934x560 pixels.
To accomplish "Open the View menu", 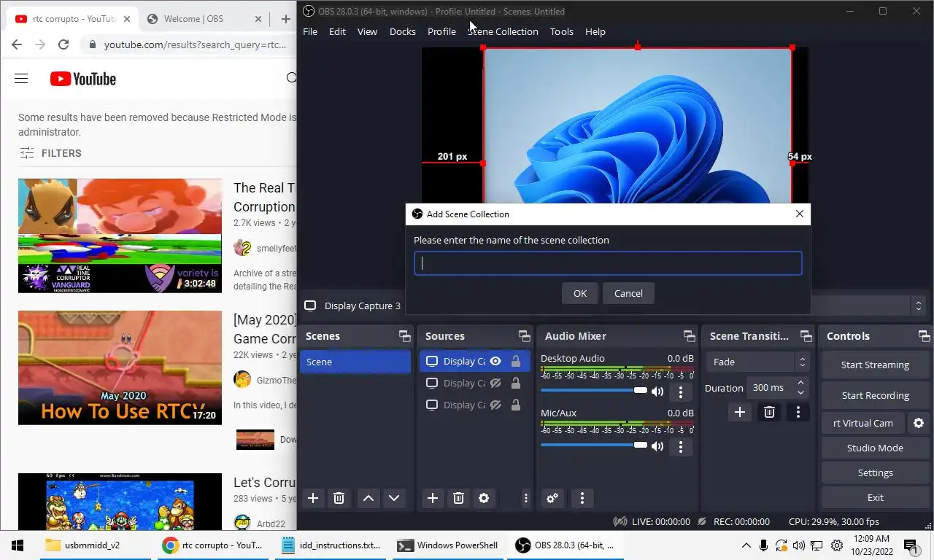I will (x=367, y=31).
